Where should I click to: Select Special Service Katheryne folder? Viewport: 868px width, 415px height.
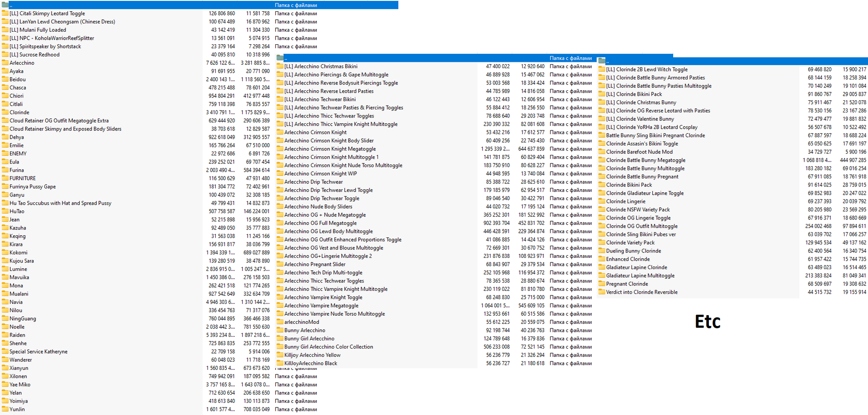(38, 351)
